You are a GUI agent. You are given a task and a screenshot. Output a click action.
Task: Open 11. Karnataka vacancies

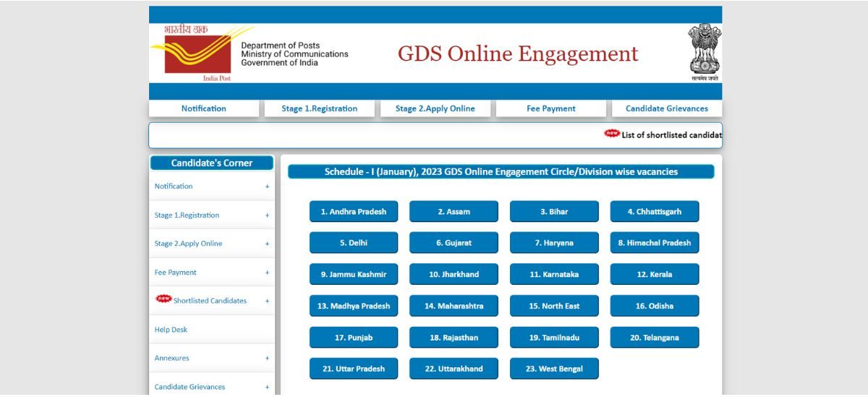tap(554, 275)
